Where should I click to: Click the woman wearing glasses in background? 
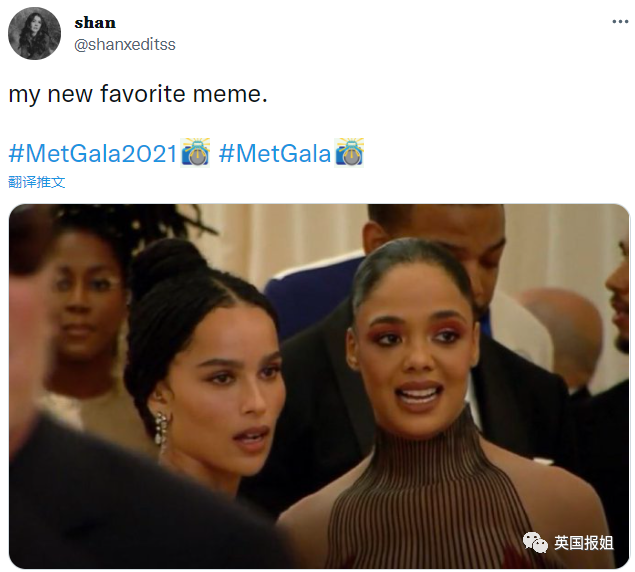(x=87, y=308)
